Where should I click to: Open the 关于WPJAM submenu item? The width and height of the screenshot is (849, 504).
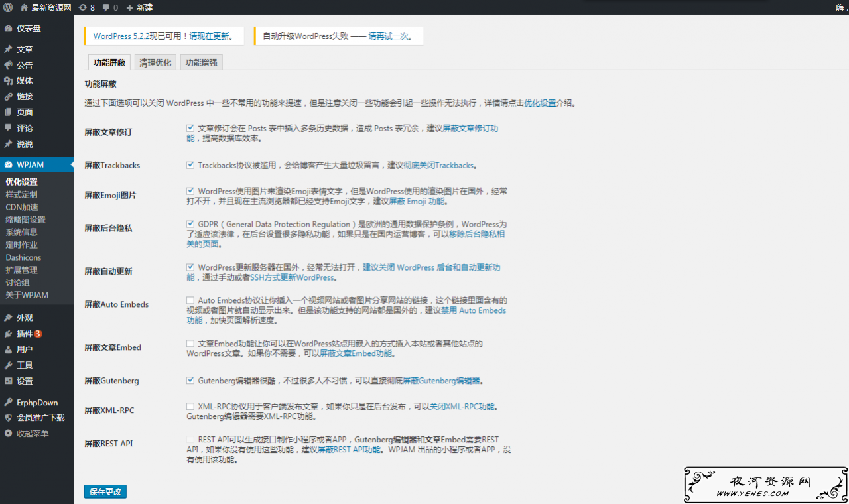click(x=27, y=295)
